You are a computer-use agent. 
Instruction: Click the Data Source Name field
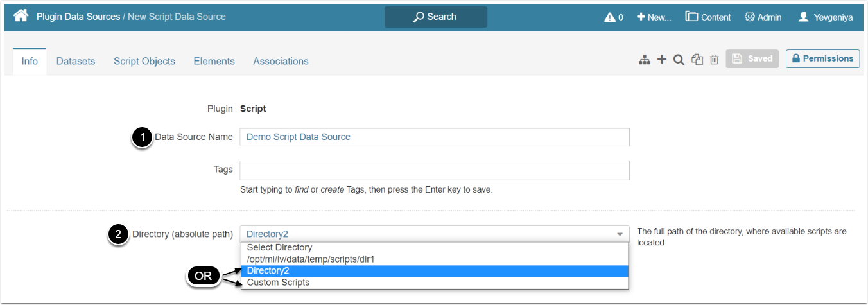[434, 137]
